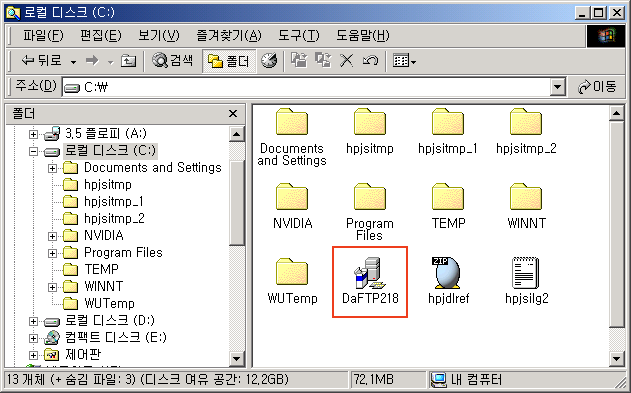This screenshot has height=393, width=631.
Task: Expand Documents and Settings in tree
Action: 52,168
